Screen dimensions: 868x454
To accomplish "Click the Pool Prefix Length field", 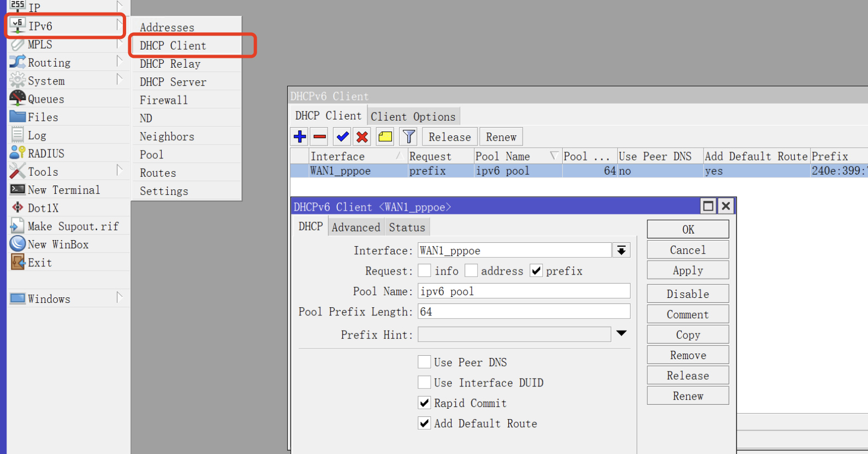I will (x=524, y=312).
